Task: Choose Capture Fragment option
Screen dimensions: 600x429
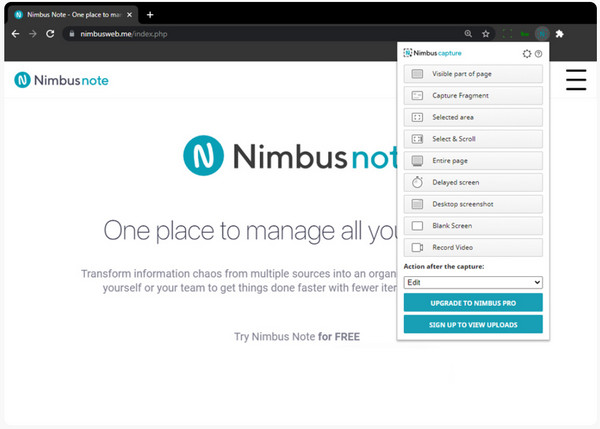Action: coord(473,96)
